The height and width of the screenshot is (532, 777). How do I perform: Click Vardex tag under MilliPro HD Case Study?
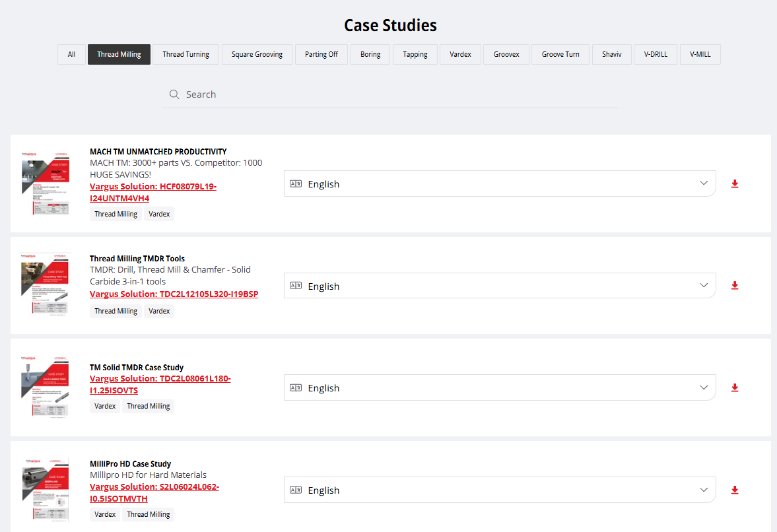[x=105, y=514]
